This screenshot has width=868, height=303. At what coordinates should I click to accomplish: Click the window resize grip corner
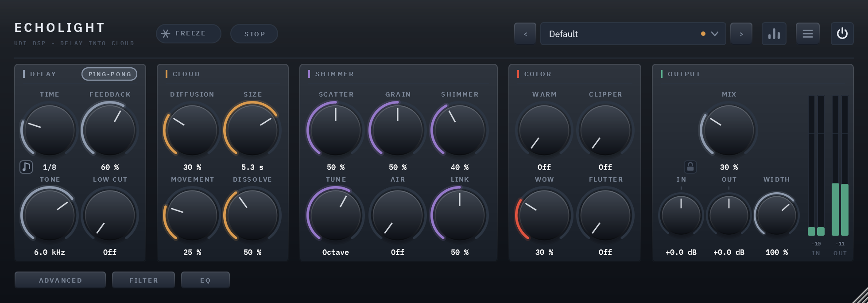click(860, 295)
